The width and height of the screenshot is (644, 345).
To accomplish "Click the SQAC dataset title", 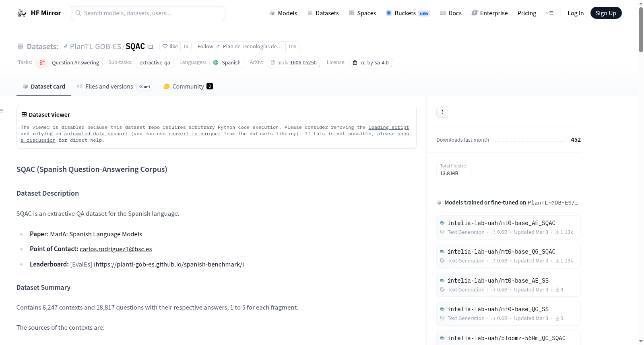I will pos(135,46).
